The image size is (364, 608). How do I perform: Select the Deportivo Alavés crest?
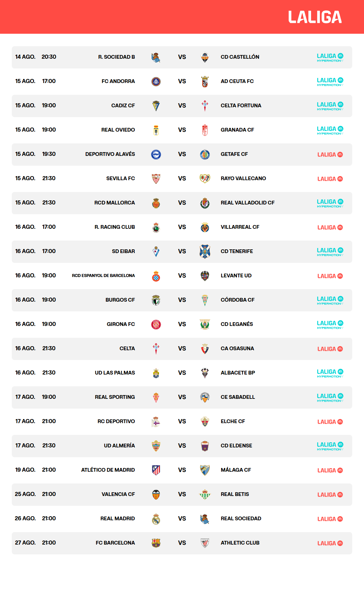click(156, 154)
